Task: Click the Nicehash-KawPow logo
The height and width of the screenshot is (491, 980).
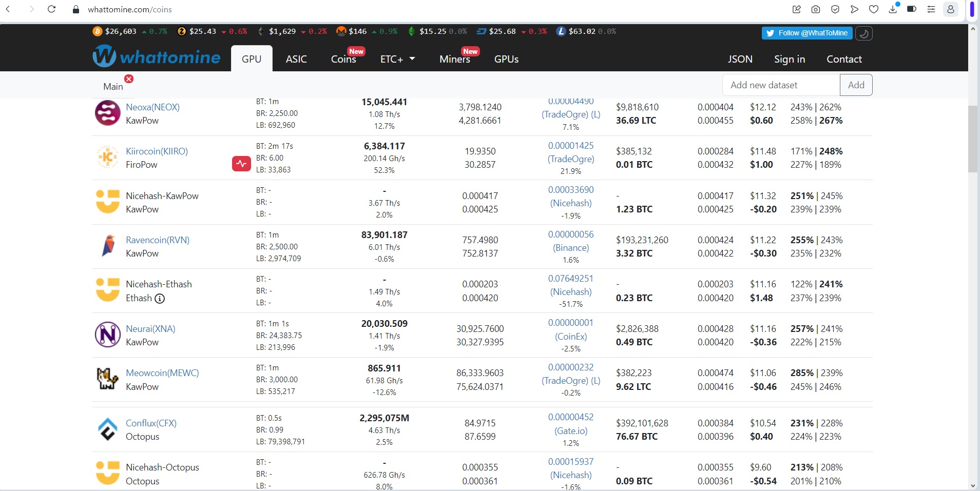Action: tap(108, 202)
